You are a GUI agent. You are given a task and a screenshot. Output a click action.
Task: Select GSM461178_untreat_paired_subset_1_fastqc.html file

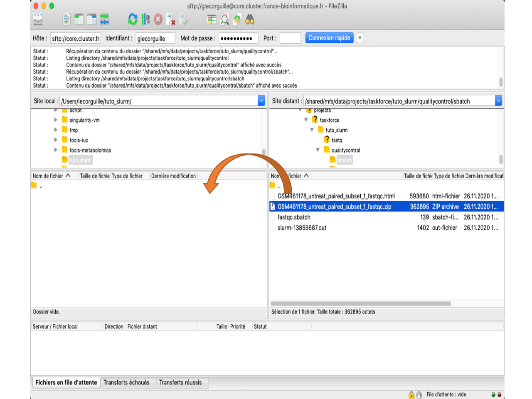[336, 196]
